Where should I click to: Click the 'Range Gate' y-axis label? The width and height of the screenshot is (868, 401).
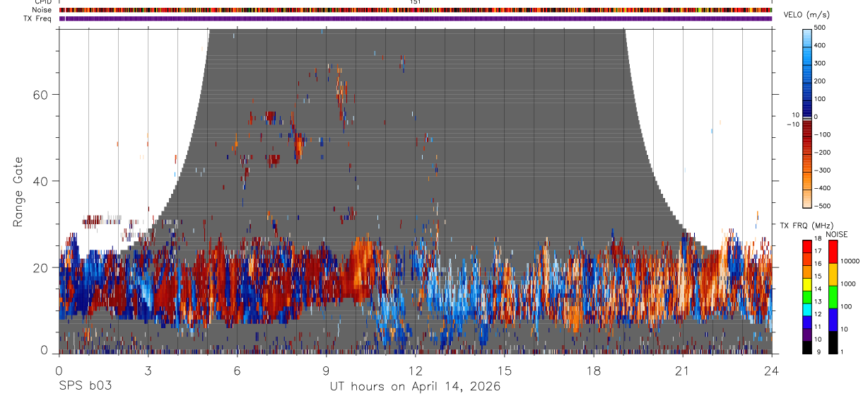[x=18, y=192]
